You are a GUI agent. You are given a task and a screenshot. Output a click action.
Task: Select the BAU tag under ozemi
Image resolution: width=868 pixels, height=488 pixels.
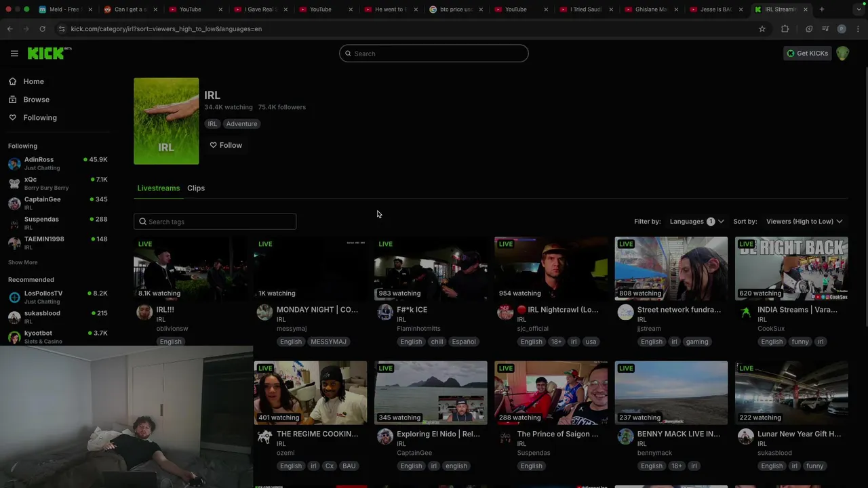[x=349, y=466]
